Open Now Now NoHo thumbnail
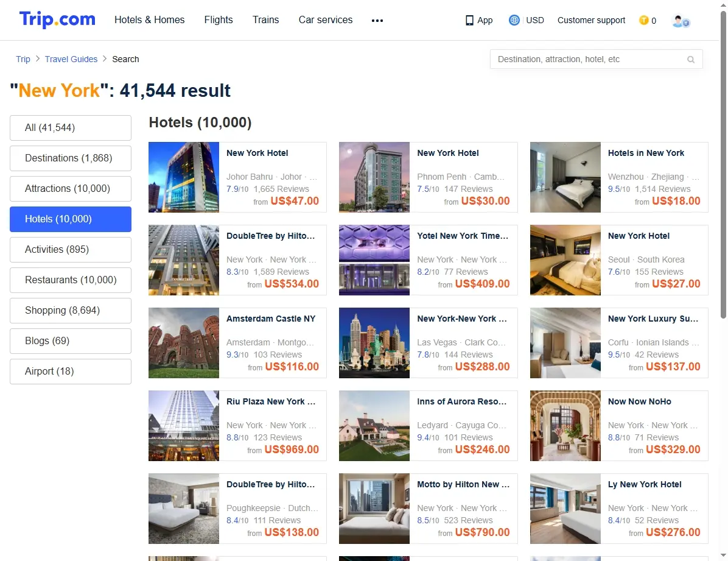 tap(565, 426)
